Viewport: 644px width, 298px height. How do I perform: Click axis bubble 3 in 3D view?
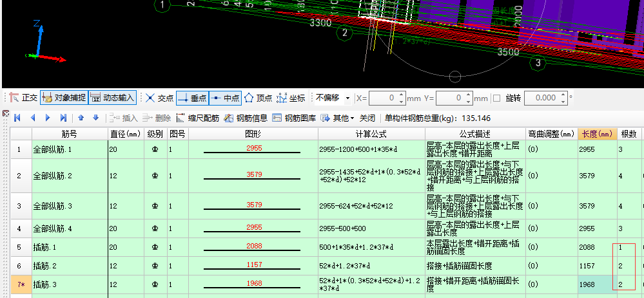pos(538,63)
